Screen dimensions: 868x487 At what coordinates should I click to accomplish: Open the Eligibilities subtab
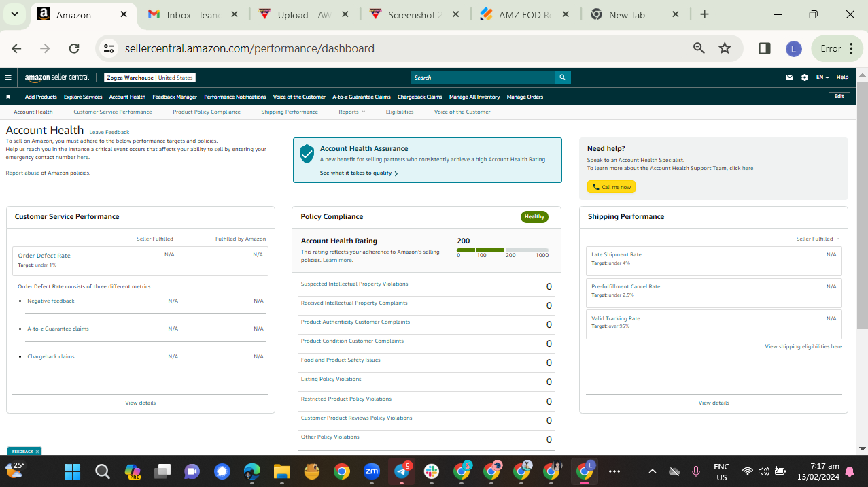coord(400,112)
